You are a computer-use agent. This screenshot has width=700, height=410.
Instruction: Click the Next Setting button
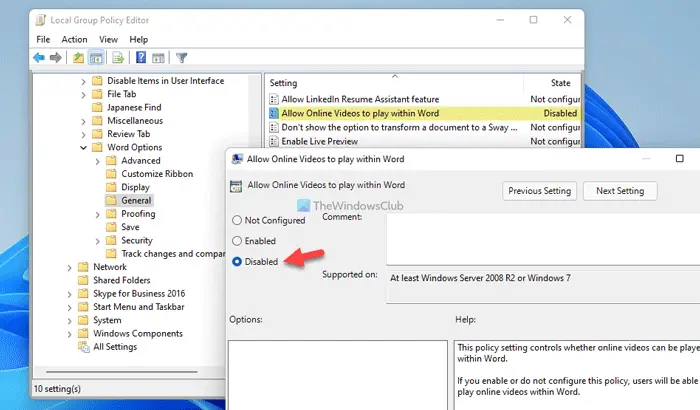[x=620, y=191]
